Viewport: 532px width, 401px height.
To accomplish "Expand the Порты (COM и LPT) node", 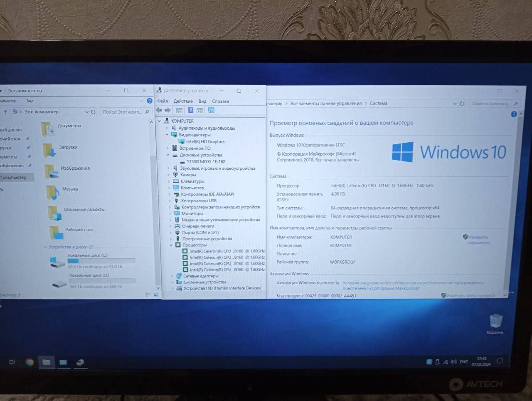I will pyautogui.click(x=170, y=232).
